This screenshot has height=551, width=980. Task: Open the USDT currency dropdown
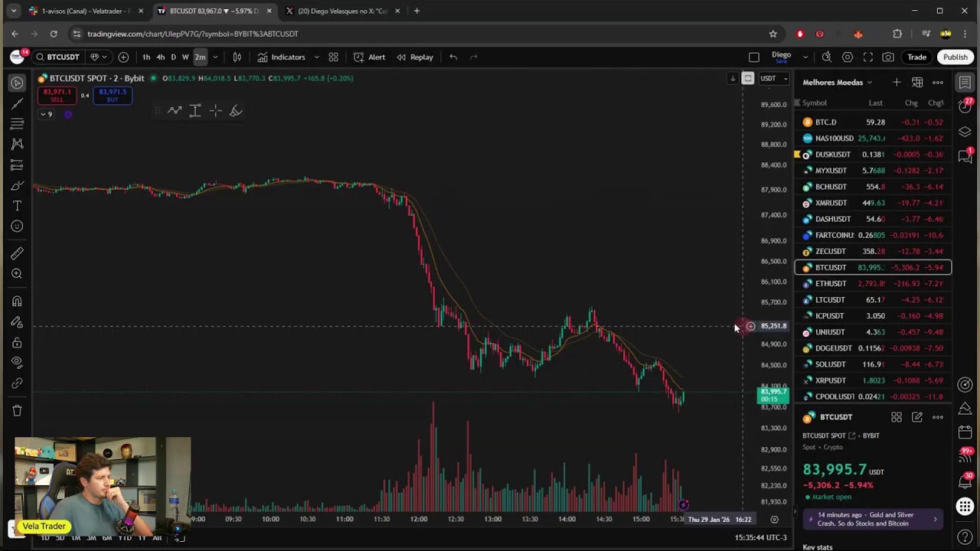pyautogui.click(x=772, y=78)
